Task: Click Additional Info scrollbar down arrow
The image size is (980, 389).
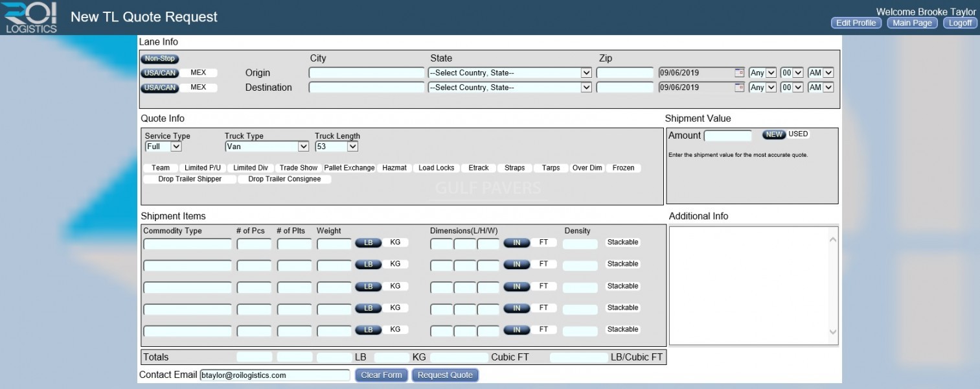Action: click(833, 332)
